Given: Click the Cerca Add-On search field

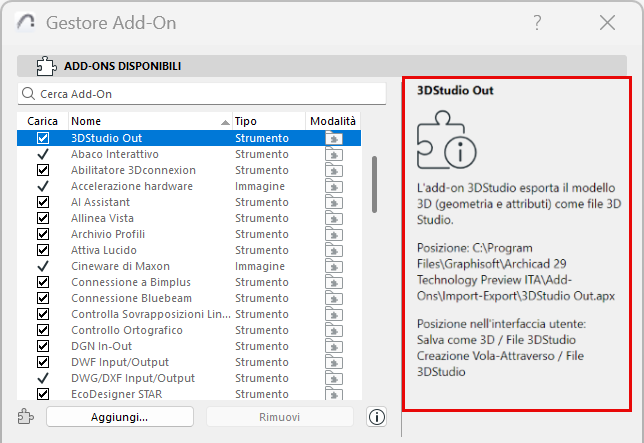Looking at the screenshot, I should tap(206, 94).
